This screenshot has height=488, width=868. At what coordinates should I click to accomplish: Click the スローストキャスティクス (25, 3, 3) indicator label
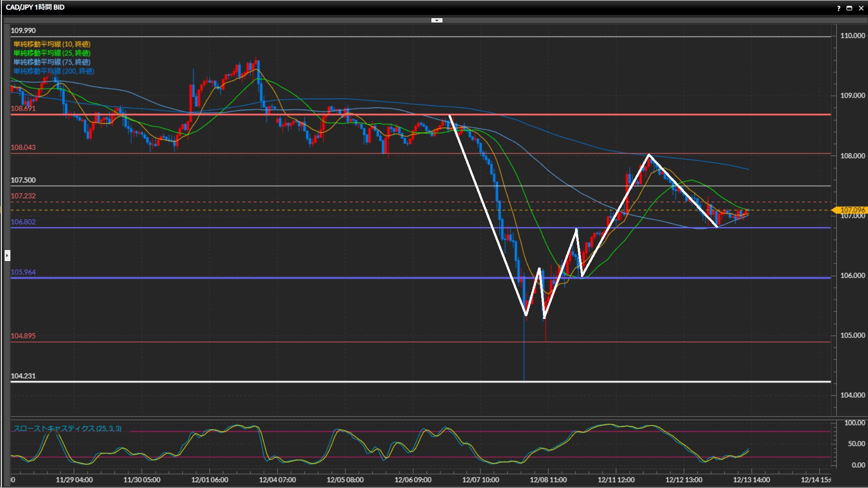pos(67,428)
